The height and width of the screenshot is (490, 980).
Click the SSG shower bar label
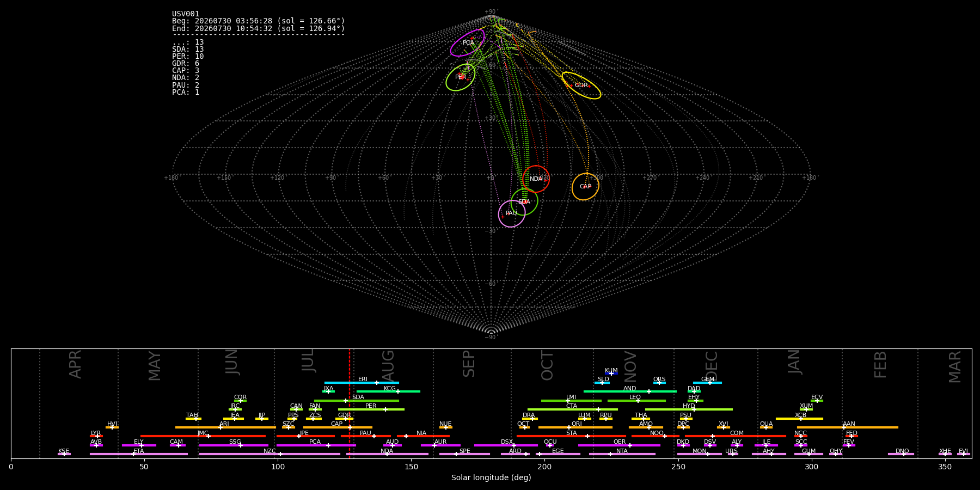(x=235, y=442)
